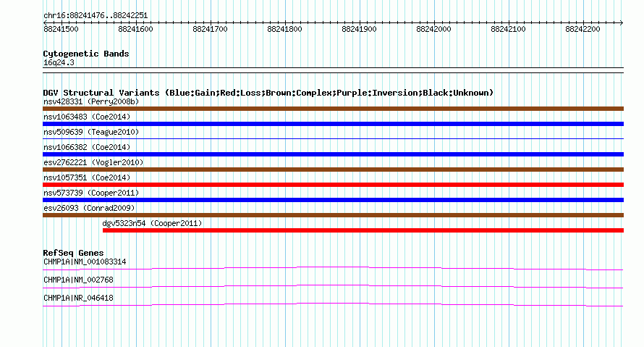
Task: Open variant nsv428331 (Perry2008b) label
Action: [x=91, y=101]
